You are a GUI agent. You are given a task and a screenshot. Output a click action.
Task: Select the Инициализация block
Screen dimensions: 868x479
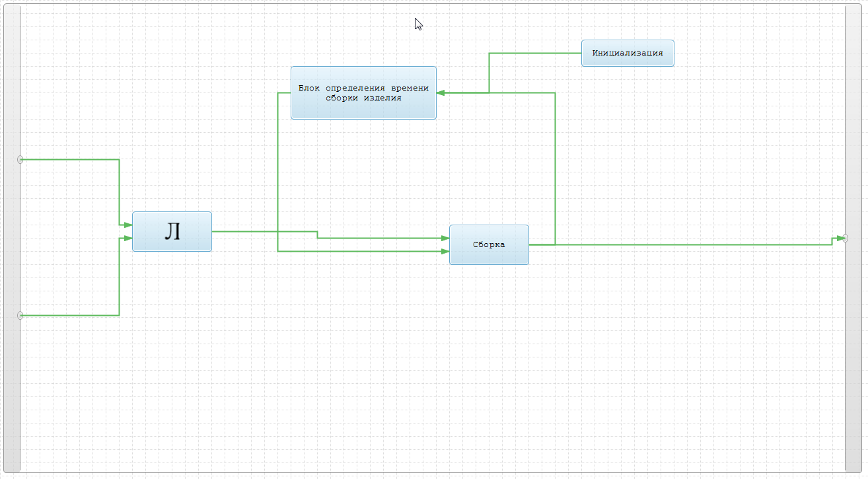pos(628,53)
